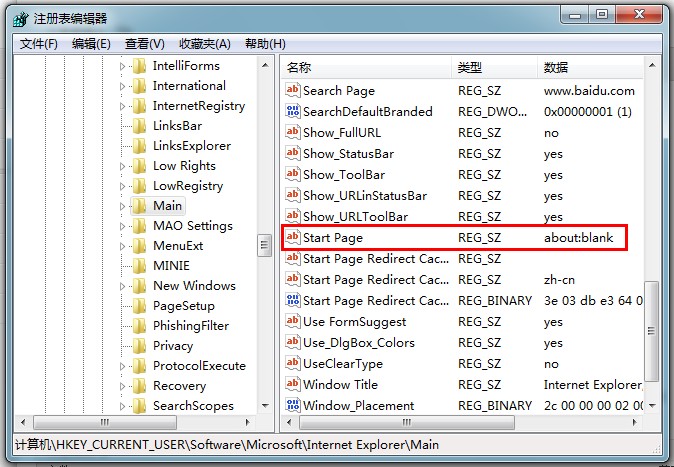
Task: Click the Privacy folder icon
Action: point(139,346)
